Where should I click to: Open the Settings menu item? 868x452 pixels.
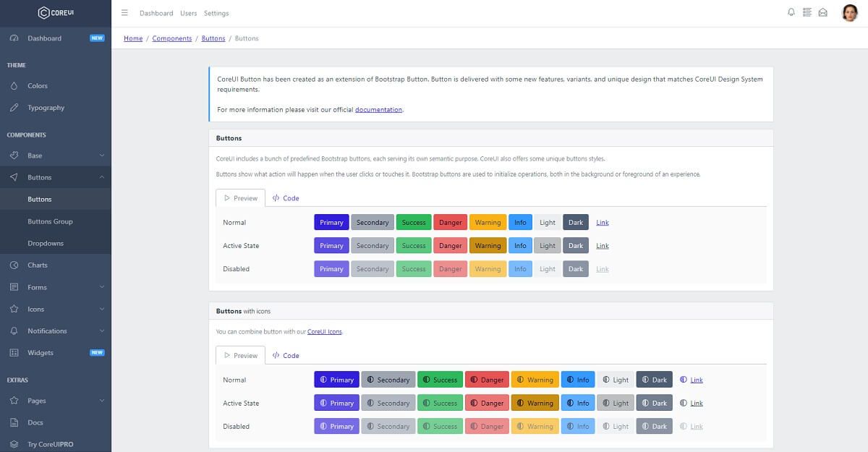click(216, 12)
